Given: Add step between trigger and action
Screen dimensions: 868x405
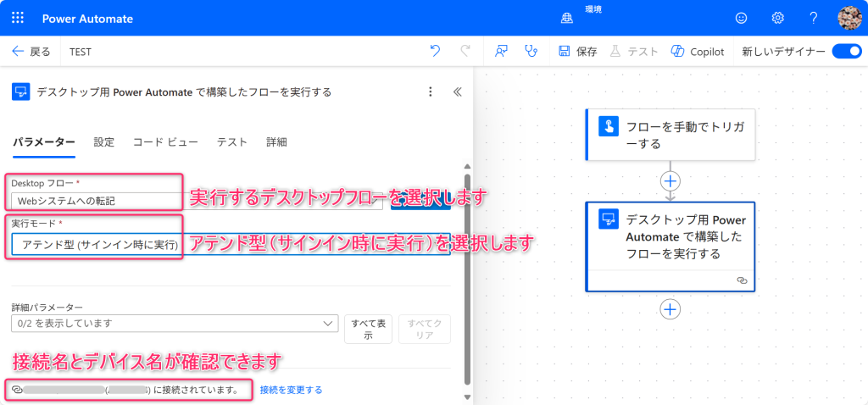Looking at the screenshot, I should (670, 181).
